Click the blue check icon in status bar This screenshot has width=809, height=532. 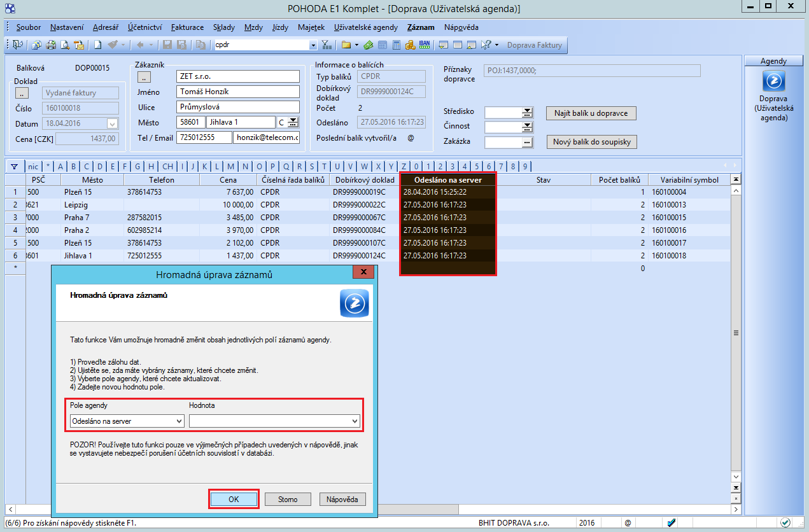[x=672, y=522]
